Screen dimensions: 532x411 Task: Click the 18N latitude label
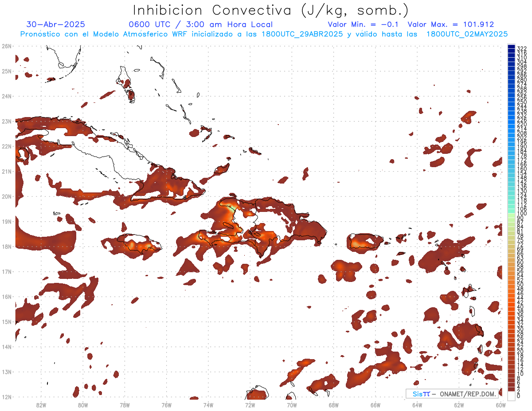7,247
